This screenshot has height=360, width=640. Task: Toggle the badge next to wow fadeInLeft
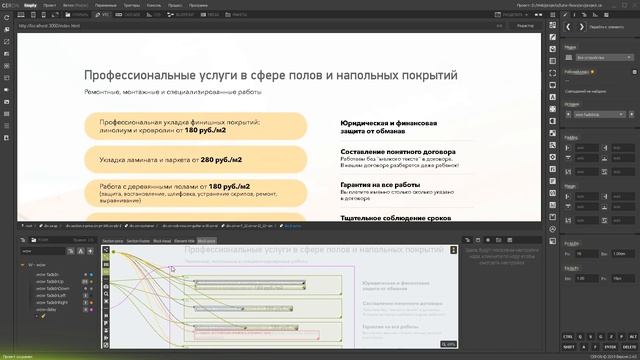pos(85,296)
